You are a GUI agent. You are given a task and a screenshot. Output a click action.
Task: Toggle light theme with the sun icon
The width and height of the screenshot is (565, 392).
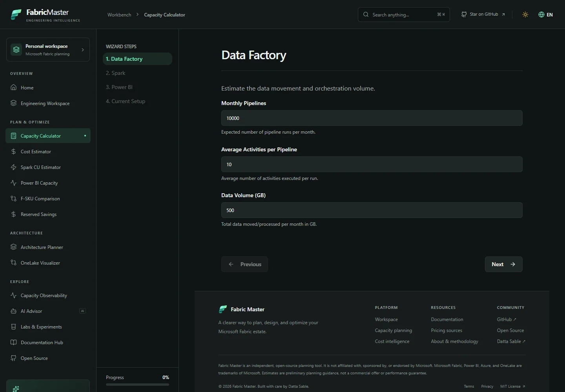(x=525, y=15)
